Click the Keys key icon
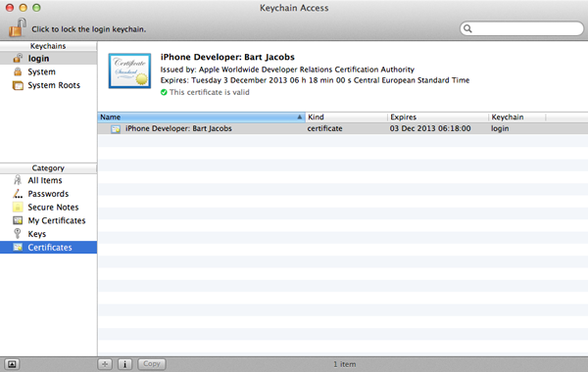Image resolution: width=588 pixels, height=372 pixels. [18, 234]
